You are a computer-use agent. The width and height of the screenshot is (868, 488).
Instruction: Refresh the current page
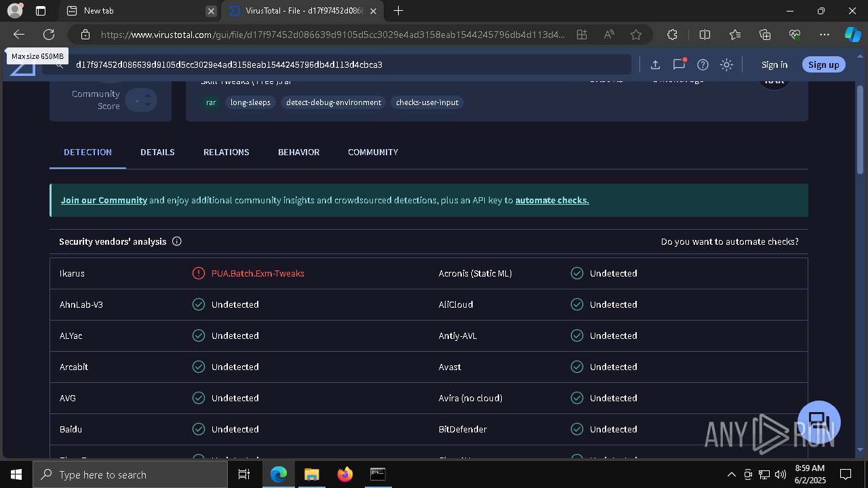tap(49, 35)
